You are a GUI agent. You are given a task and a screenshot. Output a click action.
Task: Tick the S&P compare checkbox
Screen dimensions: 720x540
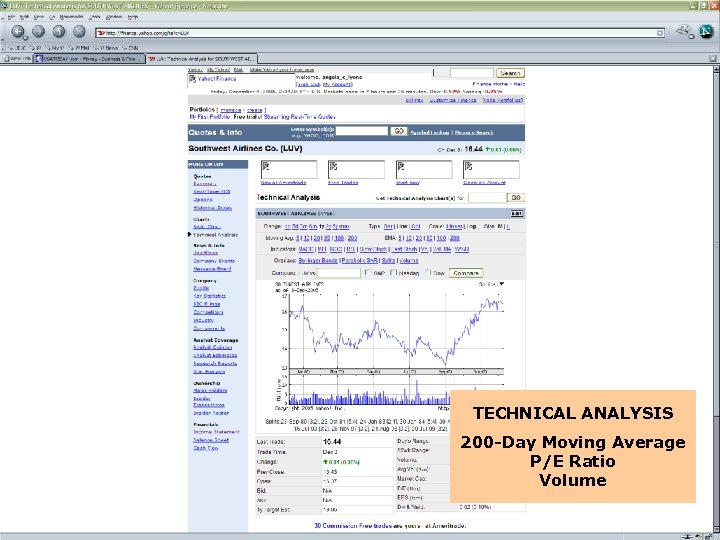[x=368, y=272]
